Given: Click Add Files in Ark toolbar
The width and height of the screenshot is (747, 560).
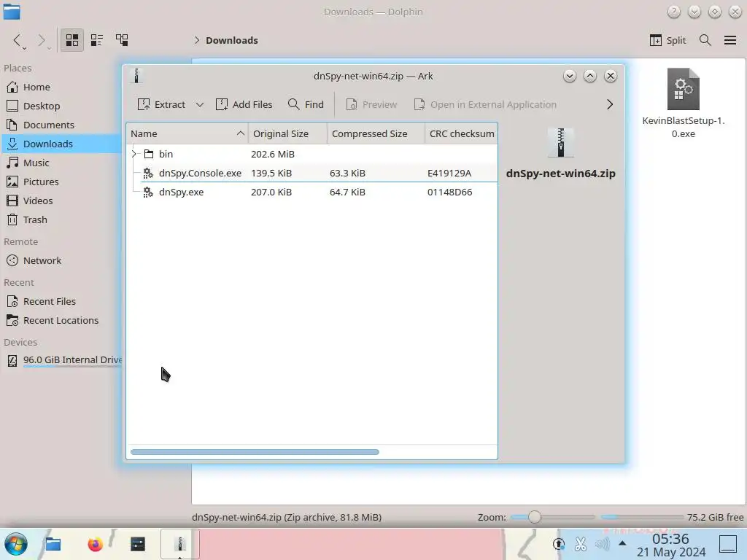Looking at the screenshot, I should tap(244, 104).
